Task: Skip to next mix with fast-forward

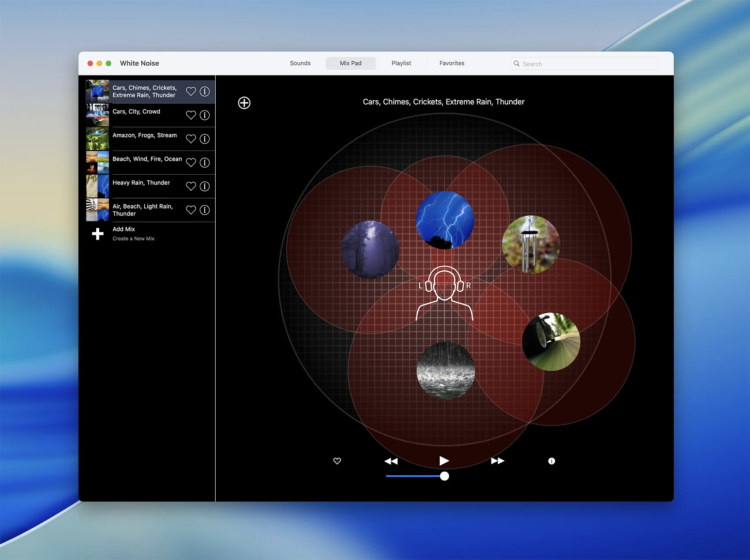Action: pyautogui.click(x=497, y=461)
